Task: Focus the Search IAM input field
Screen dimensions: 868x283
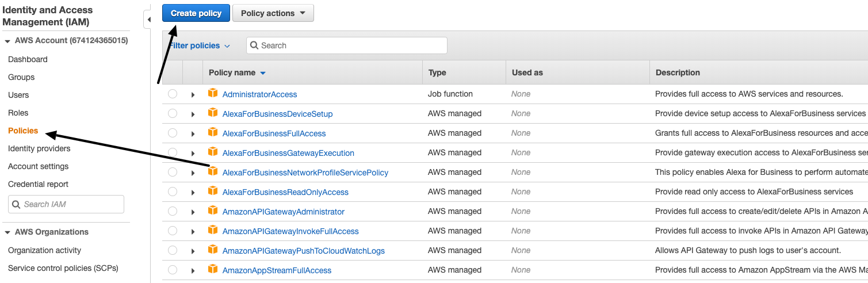Action: click(66, 204)
